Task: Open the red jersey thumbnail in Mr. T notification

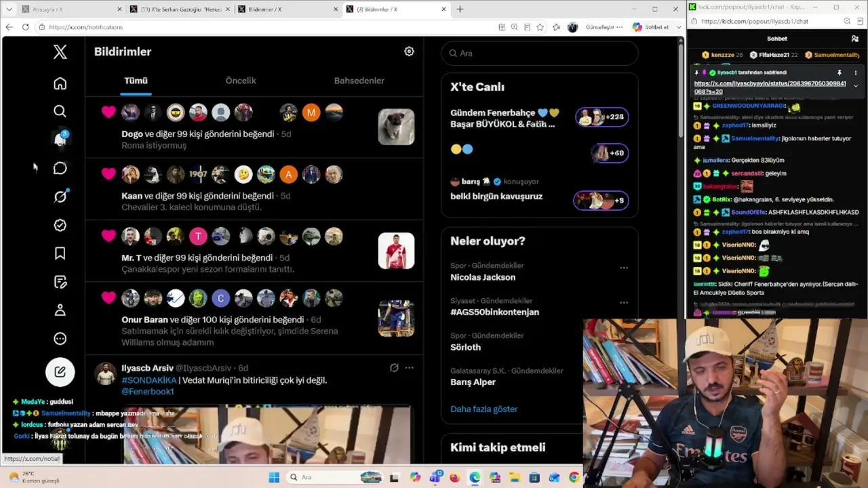Action: tap(396, 251)
